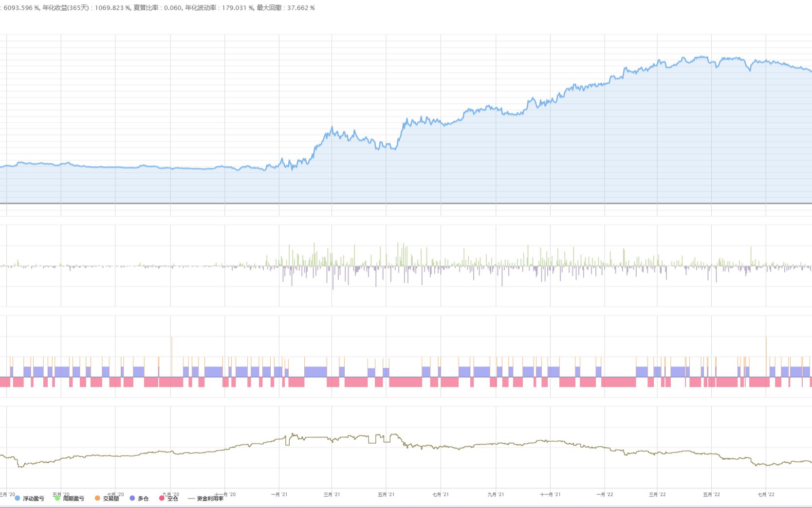Screen dimensions: 812x508
Task: Hide the 交易量 series via legend
Action: (107, 498)
